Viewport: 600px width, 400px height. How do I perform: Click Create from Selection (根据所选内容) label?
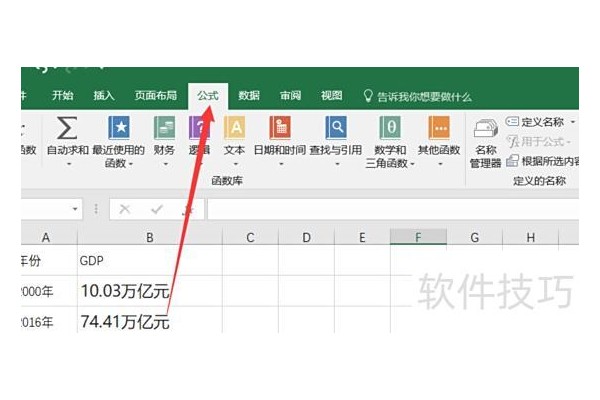coord(550,161)
